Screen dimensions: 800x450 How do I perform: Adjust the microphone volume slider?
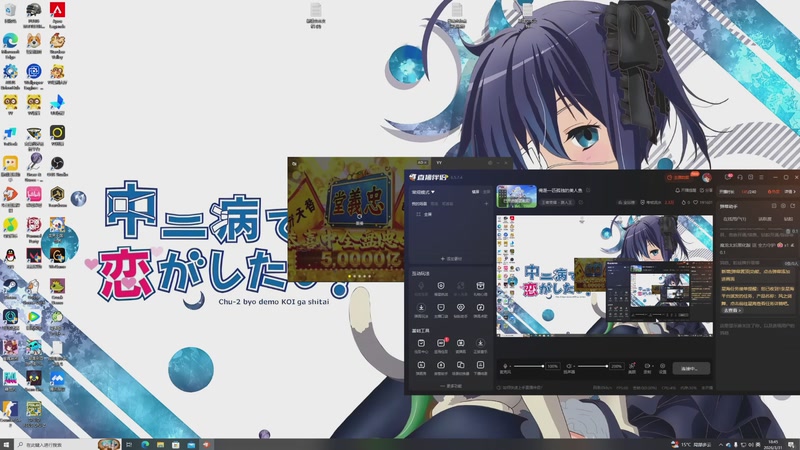pyautogui.click(x=529, y=366)
